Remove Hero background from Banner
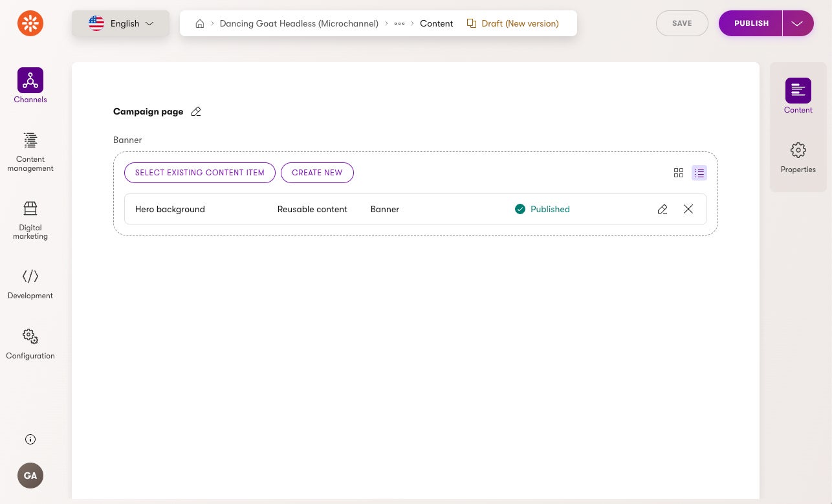 tap(688, 209)
